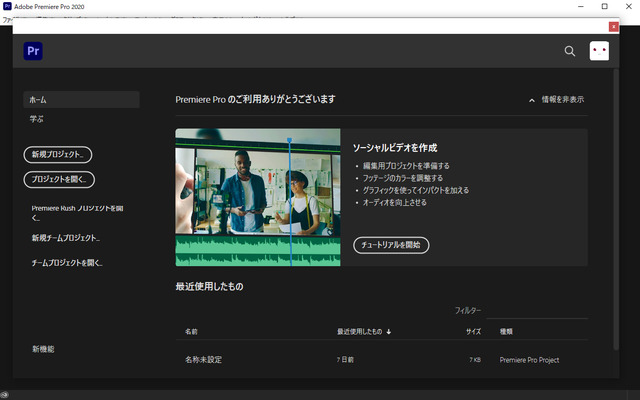Open search with the magnifier icon

click(570, 51)
